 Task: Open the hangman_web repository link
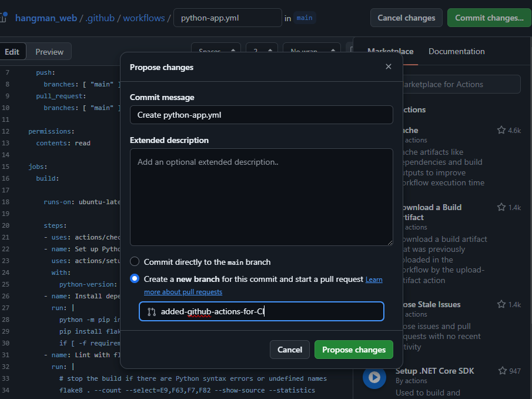click(x=46, y=18)
